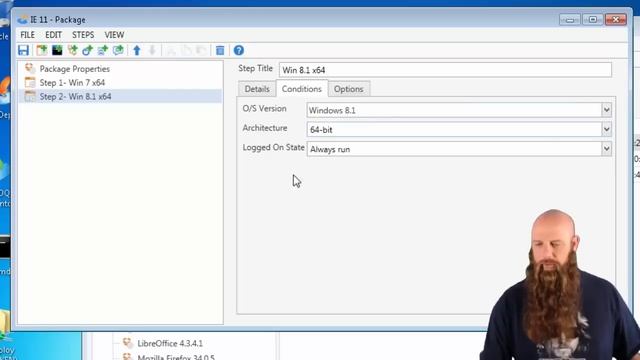
Task: Open help via blue question mark icon
Action: 239,50
